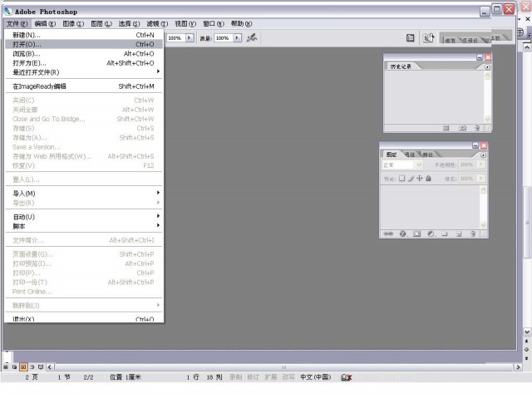The image size is (532, 398).
Task: Go to previous page in Word scrollbar
Action: pos(526,341)
